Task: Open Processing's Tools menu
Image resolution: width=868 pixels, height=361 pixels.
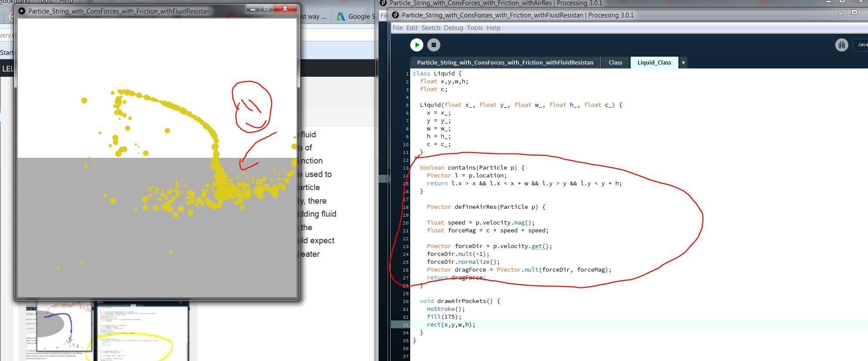Action: pyautogui.click(x=474, y=28)
